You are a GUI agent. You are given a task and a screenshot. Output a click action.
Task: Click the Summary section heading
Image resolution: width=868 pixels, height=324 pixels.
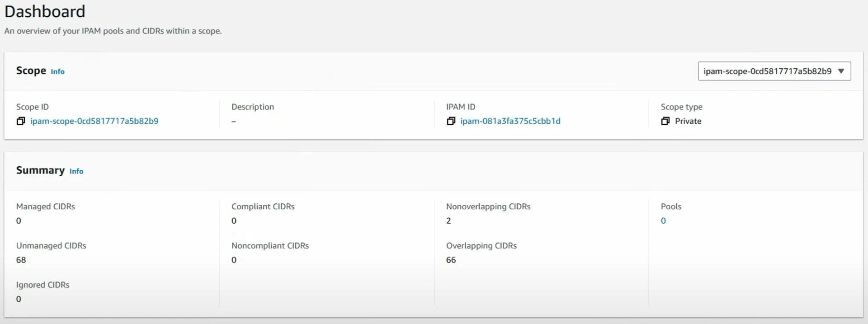40,170
